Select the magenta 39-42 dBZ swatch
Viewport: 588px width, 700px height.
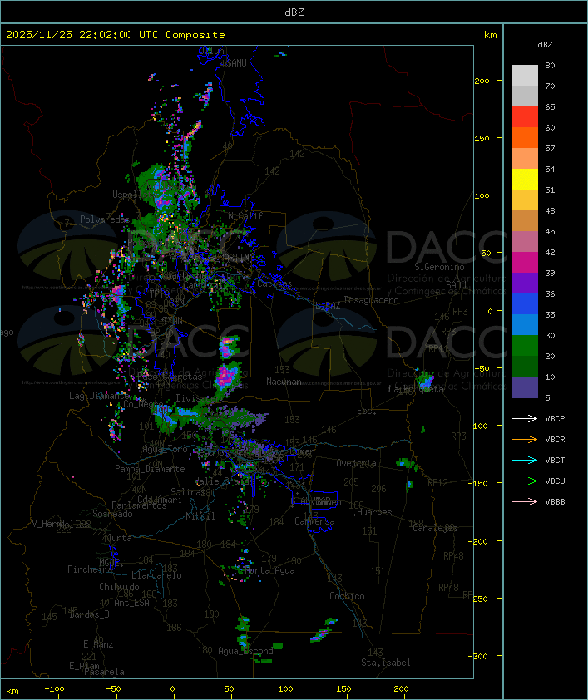(525, 262)
